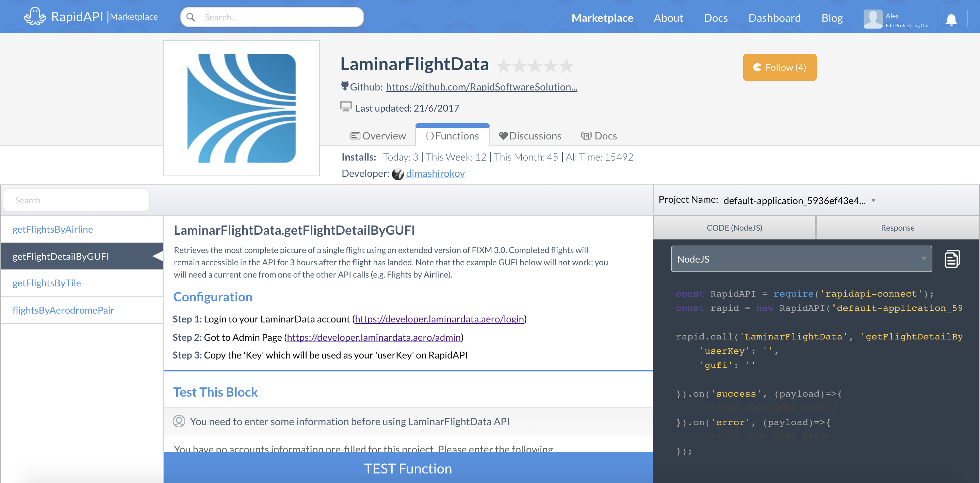Focus the functions Search box
980x483 pixels.
(76, 200)
